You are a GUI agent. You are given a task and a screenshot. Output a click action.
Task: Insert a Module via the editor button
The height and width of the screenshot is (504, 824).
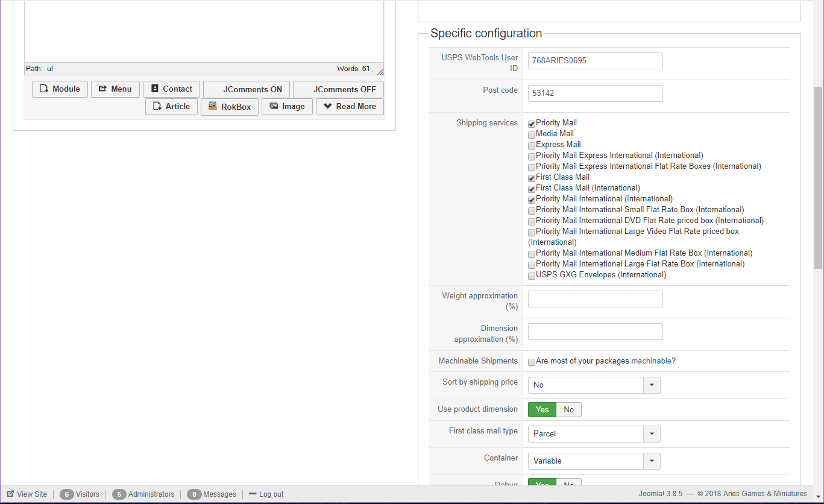60,89
